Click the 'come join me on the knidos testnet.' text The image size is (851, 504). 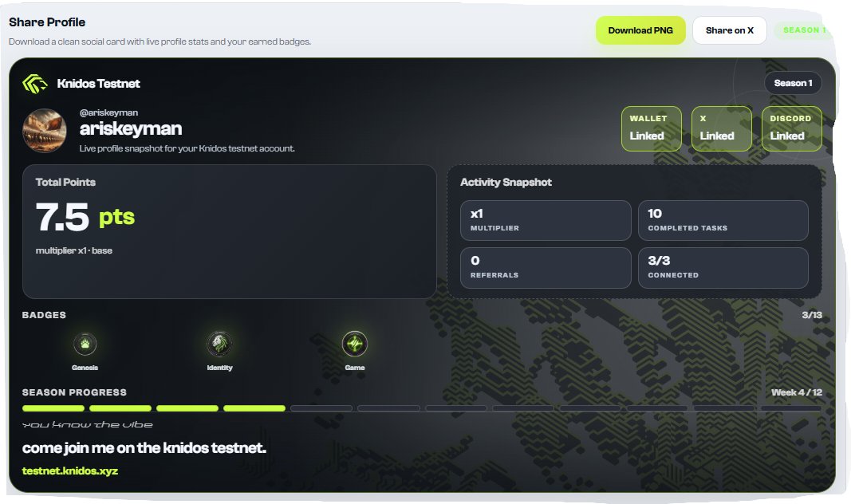(x=144, y=448)
